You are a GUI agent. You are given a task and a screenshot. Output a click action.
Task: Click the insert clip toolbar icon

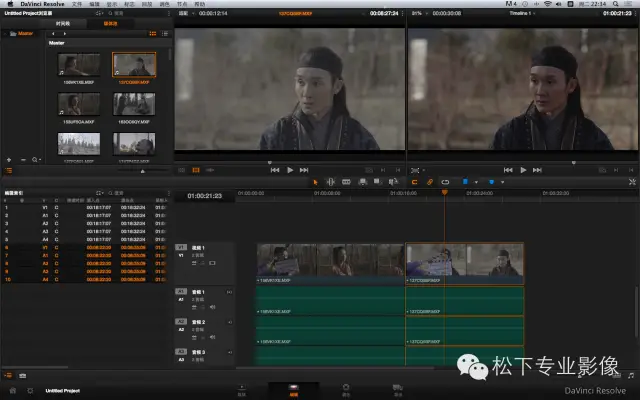[x=362, y=182]
